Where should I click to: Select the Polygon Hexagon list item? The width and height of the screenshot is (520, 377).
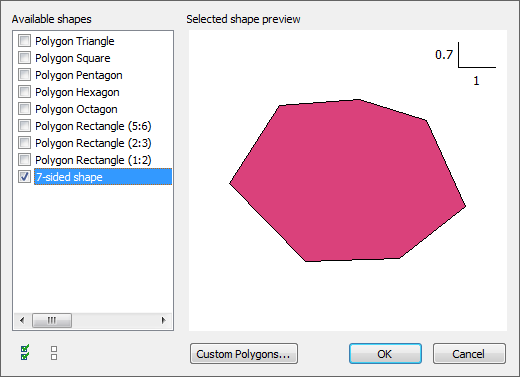pyautogui.click(x=77, y=92)
